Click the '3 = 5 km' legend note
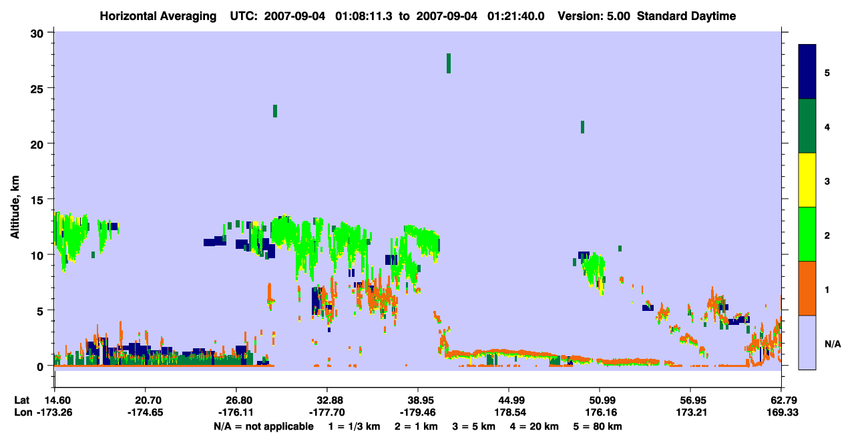868x445 pixels. [475, 426]
